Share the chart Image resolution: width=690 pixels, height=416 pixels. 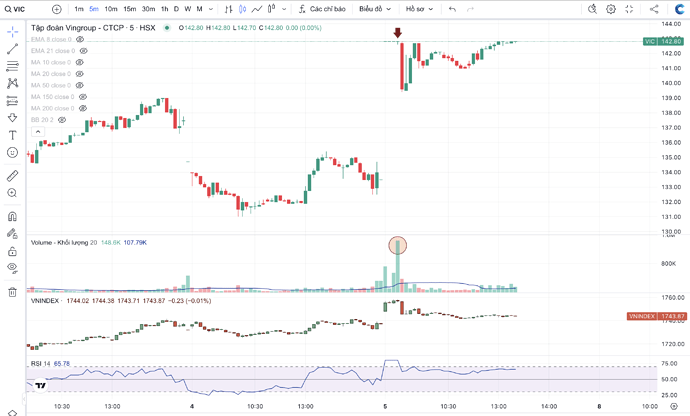(x=654, y=9)
